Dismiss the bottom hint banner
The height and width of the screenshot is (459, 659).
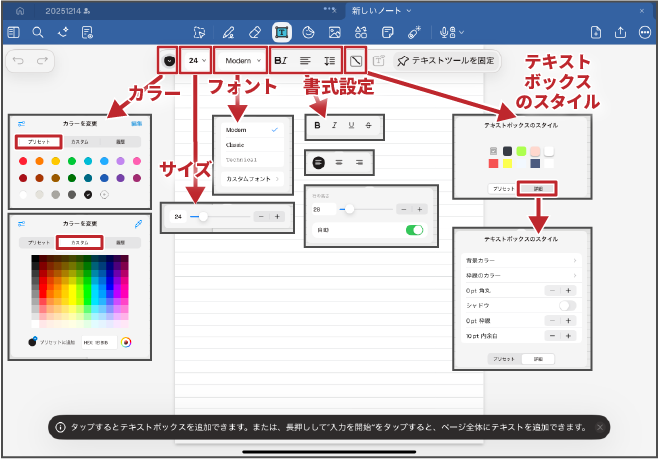click(600, 427)
